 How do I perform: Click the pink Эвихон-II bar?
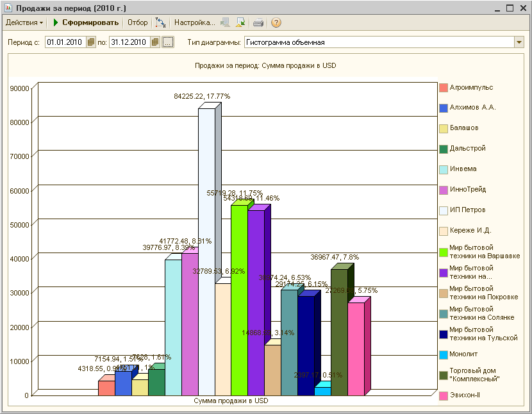coord(356,349)
